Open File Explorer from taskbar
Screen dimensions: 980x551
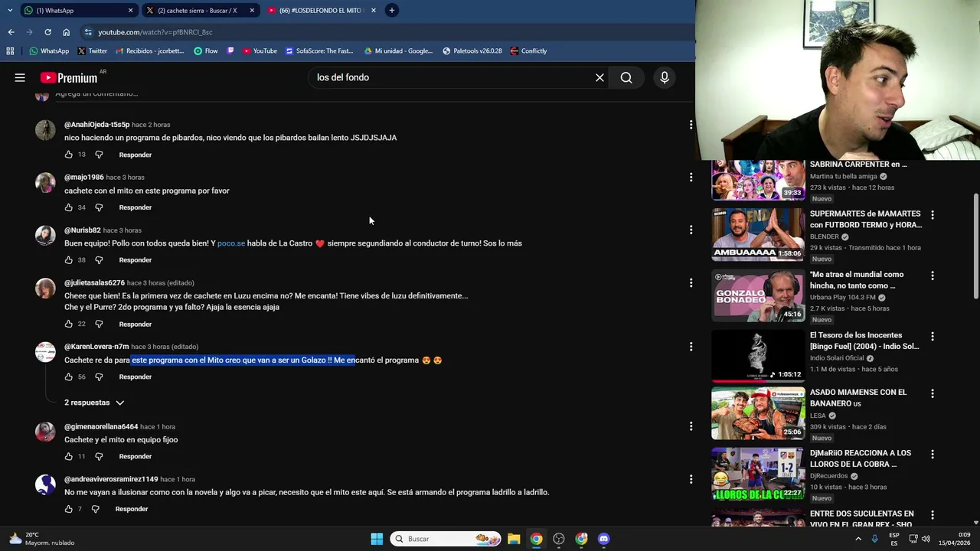pos(514,539)
